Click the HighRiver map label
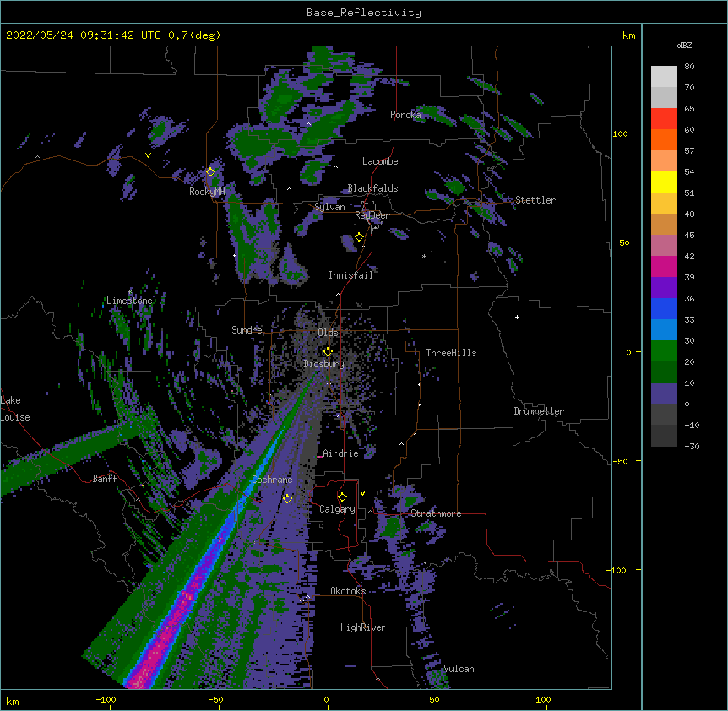This screenshot has height=711, width=728. click(363, 627)
